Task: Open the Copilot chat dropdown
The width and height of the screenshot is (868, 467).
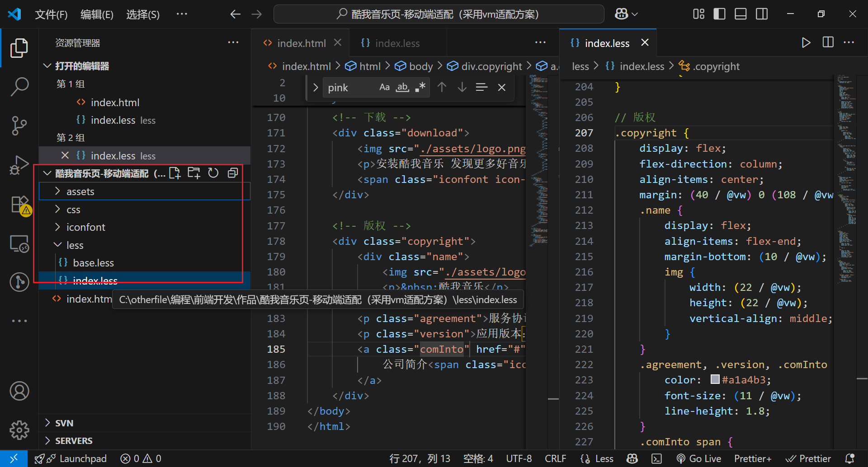Action: click(626, 14)
